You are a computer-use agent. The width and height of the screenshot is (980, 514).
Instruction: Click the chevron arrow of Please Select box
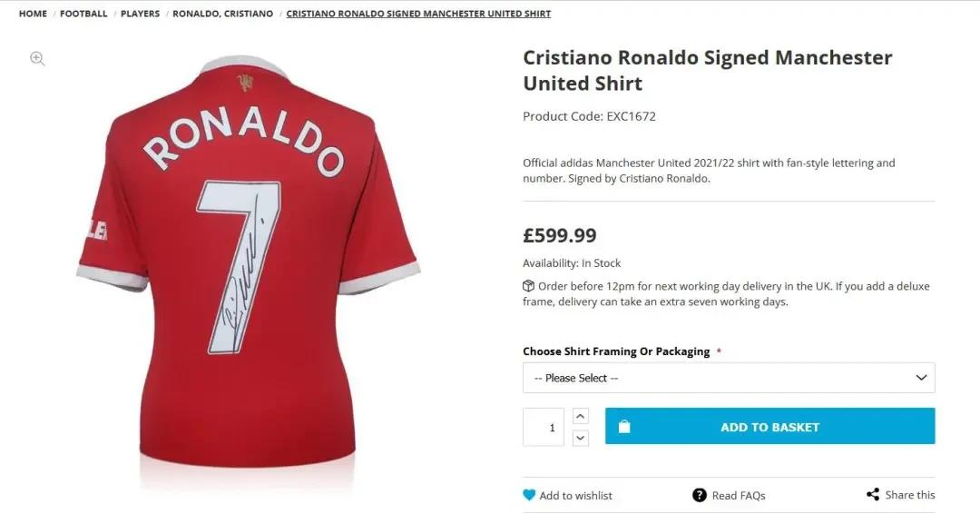(x=921, y=378)
